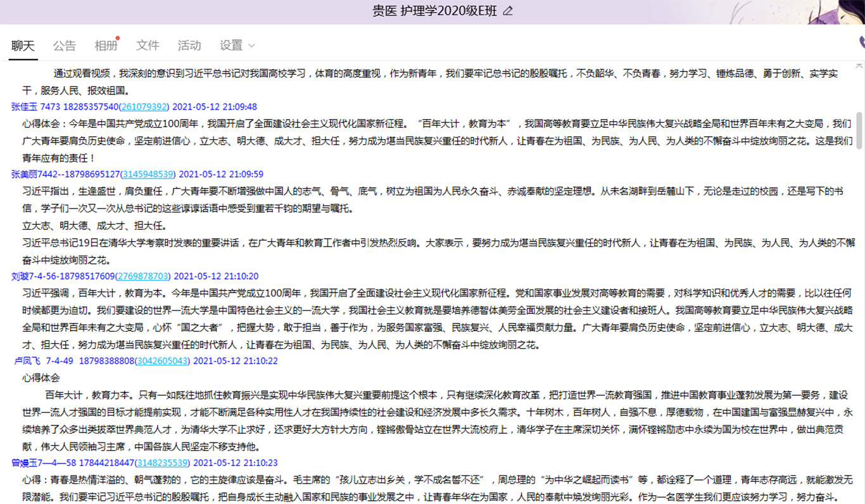Click QQ number link 2769878703

pos(144,276)
